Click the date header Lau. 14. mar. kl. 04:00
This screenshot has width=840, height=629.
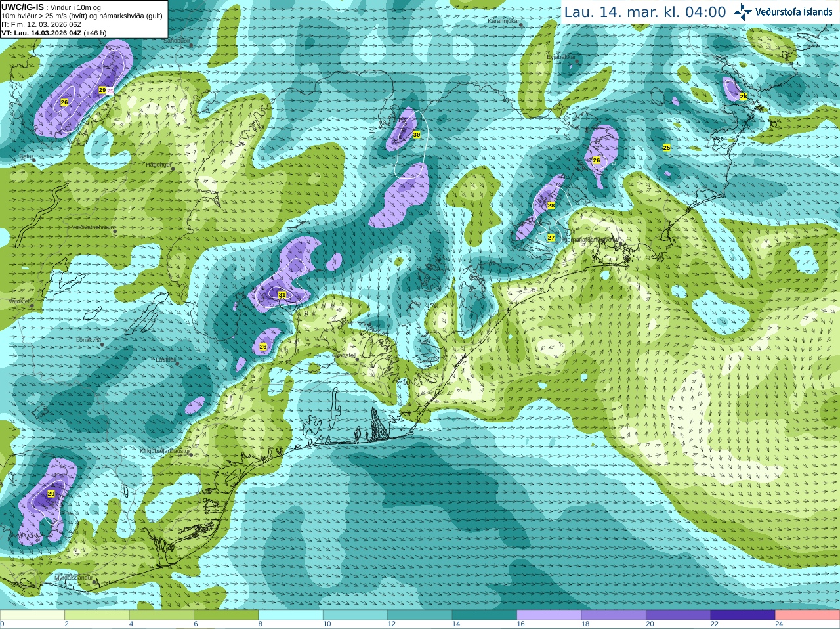coord(645,12)
